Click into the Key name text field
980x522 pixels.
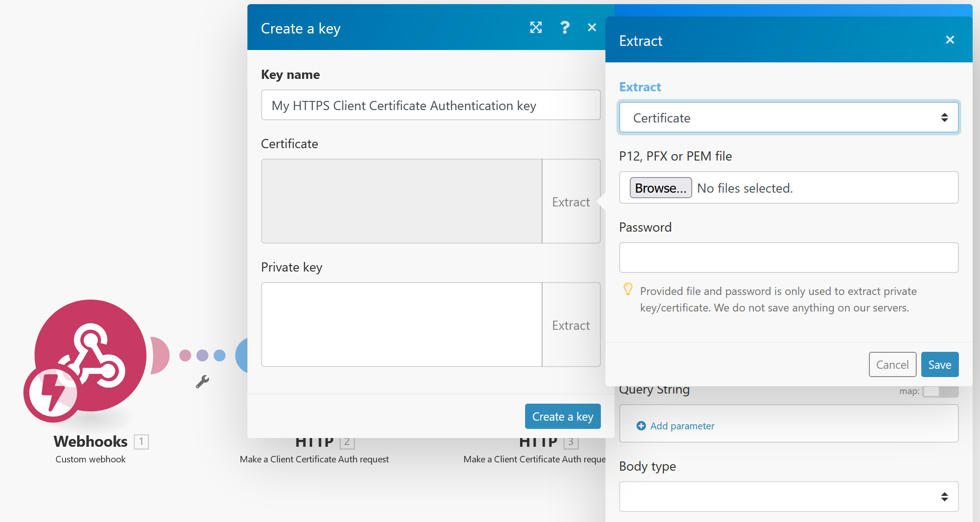tap(430, 106)
